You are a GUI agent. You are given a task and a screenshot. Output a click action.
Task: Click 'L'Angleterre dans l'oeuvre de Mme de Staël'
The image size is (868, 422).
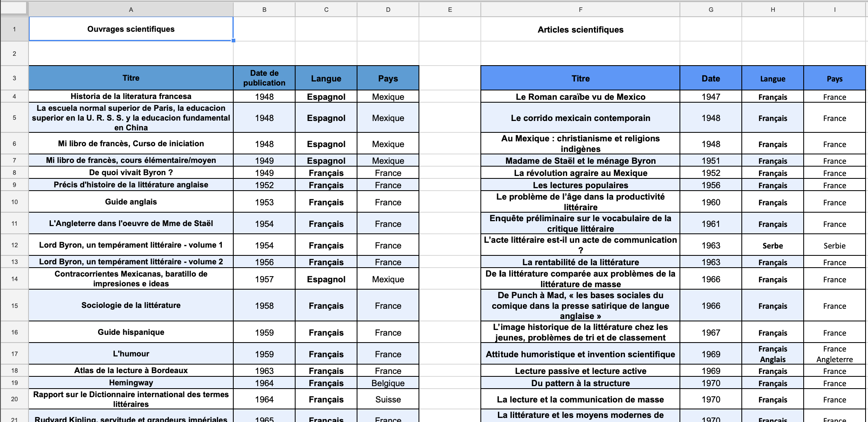pos(131,223)
